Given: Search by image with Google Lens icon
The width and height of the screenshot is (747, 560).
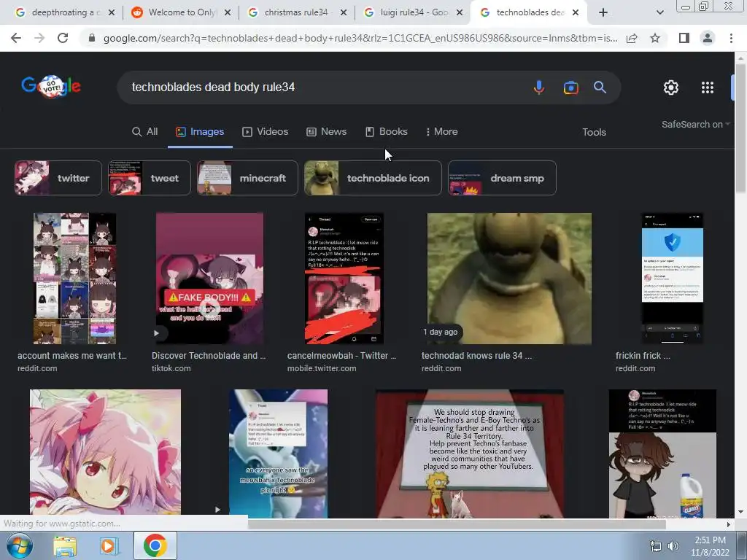Looking at the screenshot, I should point(570,87).
